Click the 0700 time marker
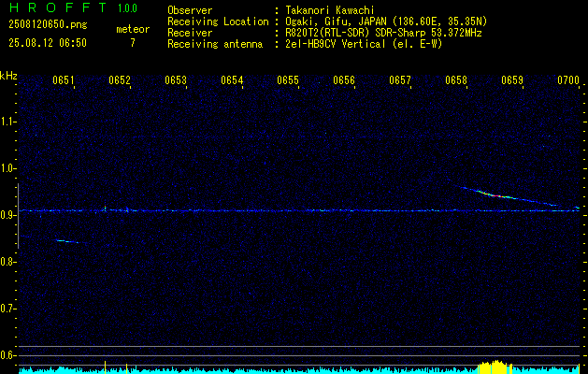Viewport: 588px width, 374px height. click(568, 80)
